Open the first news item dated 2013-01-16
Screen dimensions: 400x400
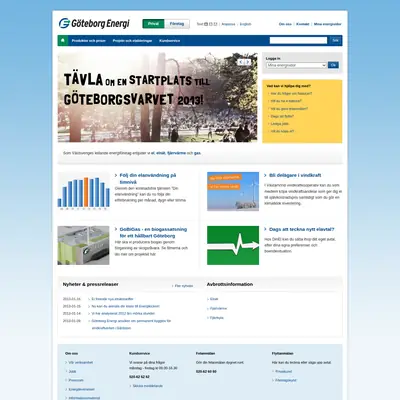[x=112, y=299]
